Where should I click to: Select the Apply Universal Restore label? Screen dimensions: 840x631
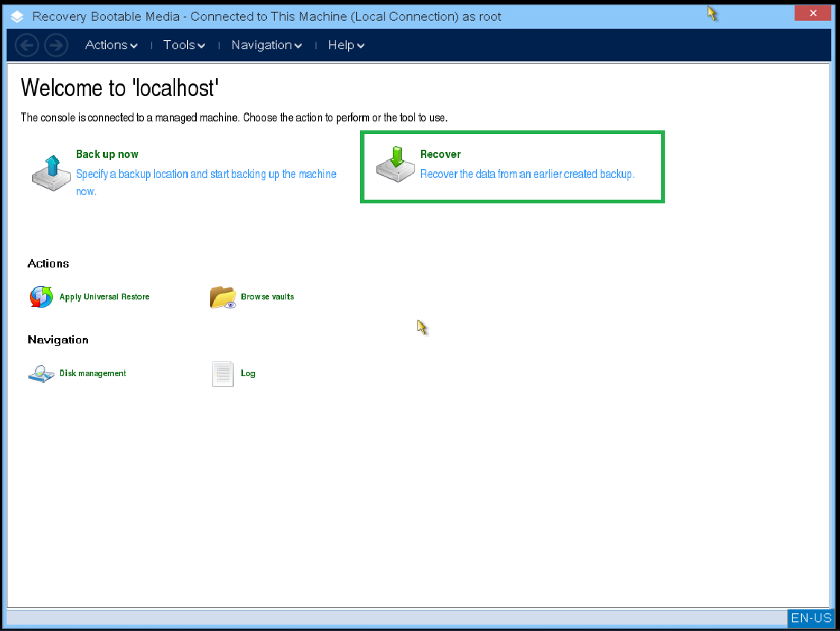105,297
